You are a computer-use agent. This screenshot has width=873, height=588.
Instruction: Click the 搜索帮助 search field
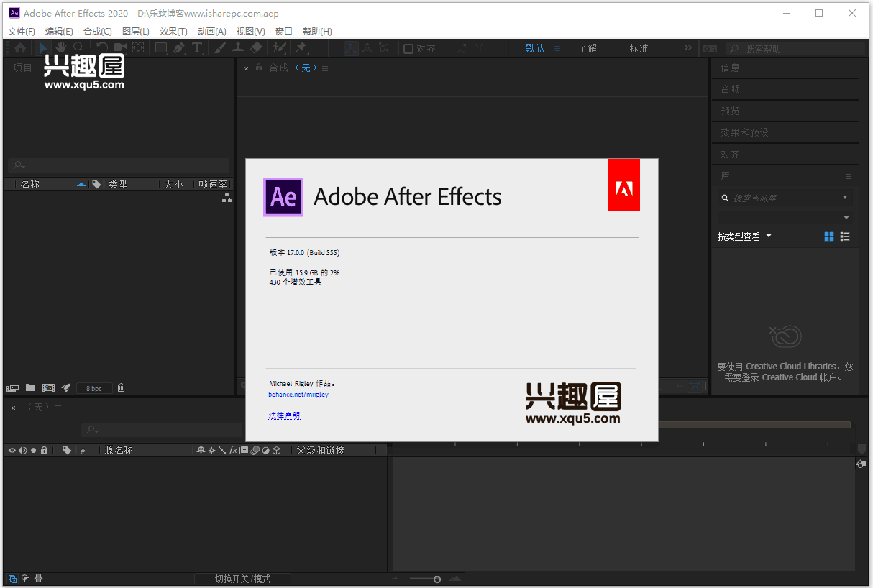[x=795, y=49]
